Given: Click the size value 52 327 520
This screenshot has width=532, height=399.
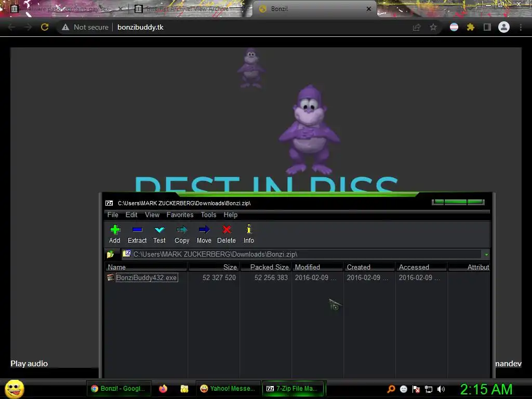Looking at the screenshot, I should (x=219, y=277).
